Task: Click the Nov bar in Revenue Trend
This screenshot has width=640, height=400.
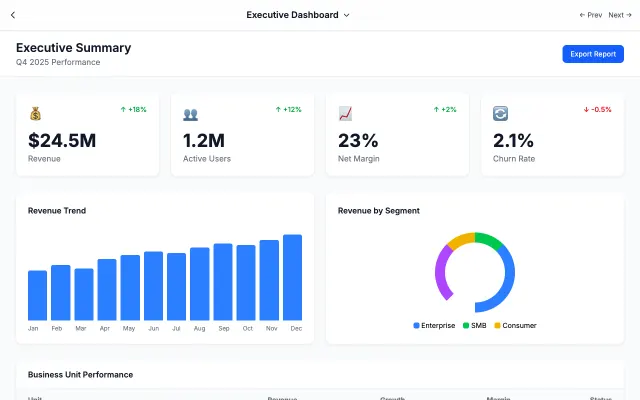Action: click(x=269, y=280)
